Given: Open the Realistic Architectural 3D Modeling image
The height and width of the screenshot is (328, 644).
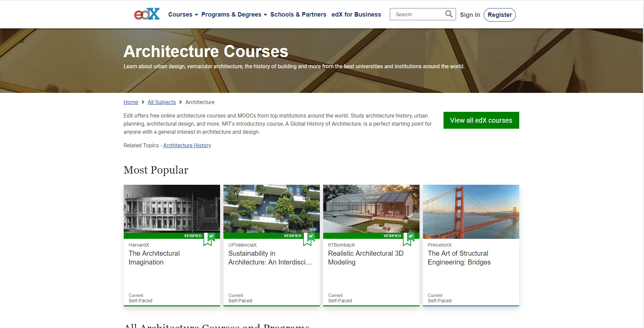Looking at the screenshot, I should click(x=371, y=208).
